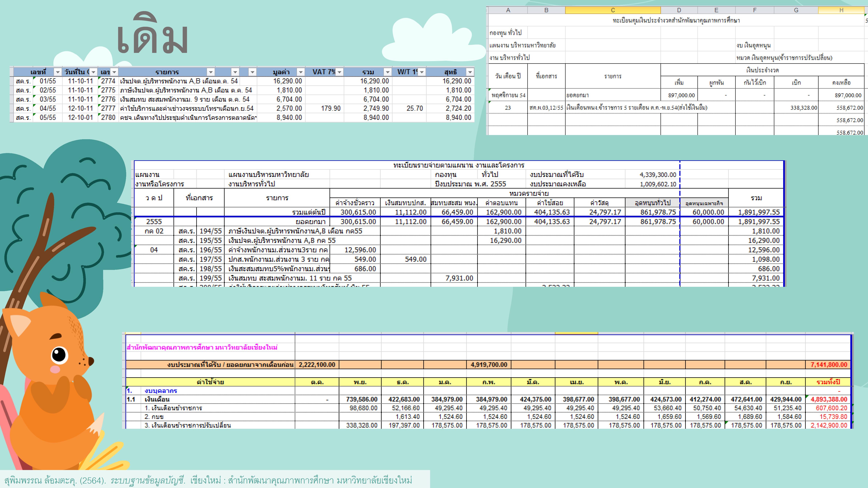Select column D header in top-right sheet
868x488 pixels.
(679, 10)
